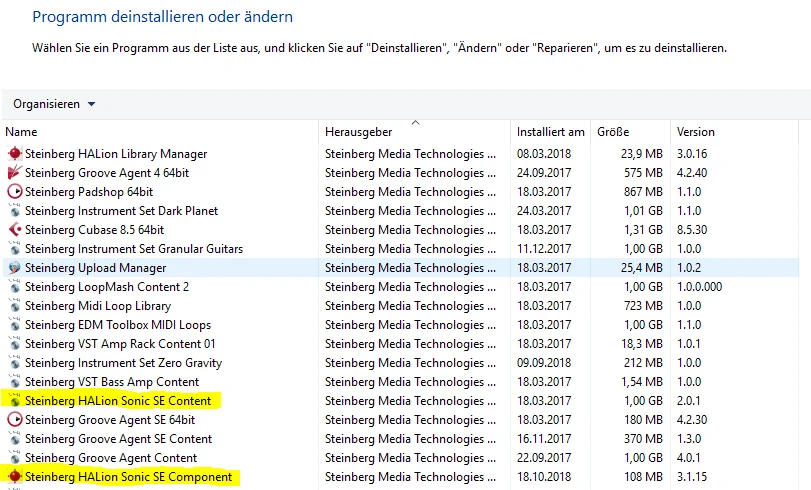Select Steinberg Cubase 8.5 64bit entry
The height and width of the screenshot is (490, 811).
(x=95, y=230)
